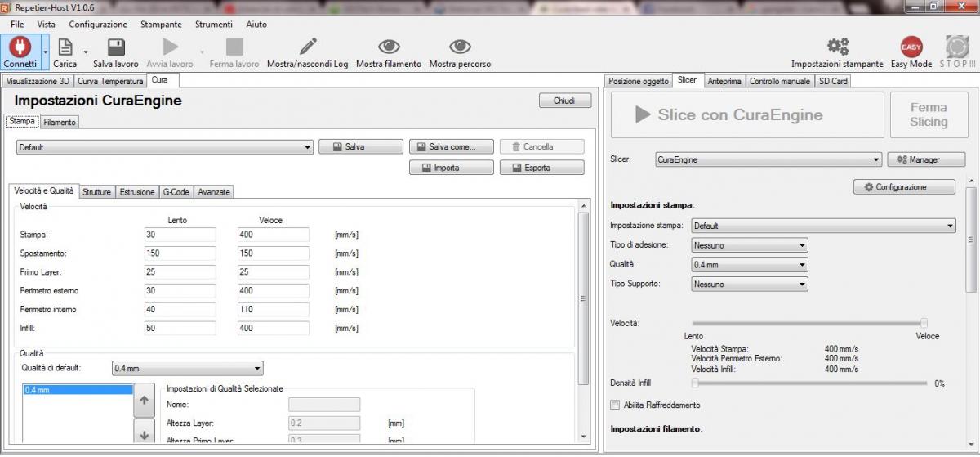The image size is (980, 457).
Task: Click the Cancella button
Action: coord(542,147)
